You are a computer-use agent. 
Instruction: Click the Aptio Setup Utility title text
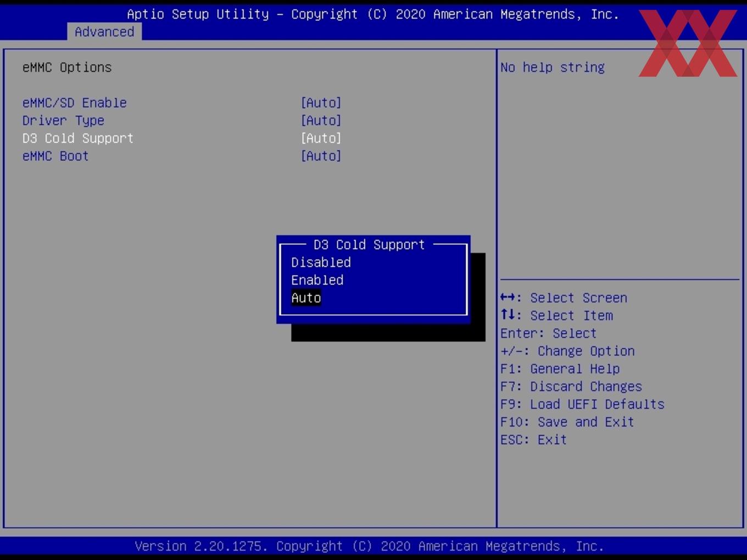tap(373, 14)
